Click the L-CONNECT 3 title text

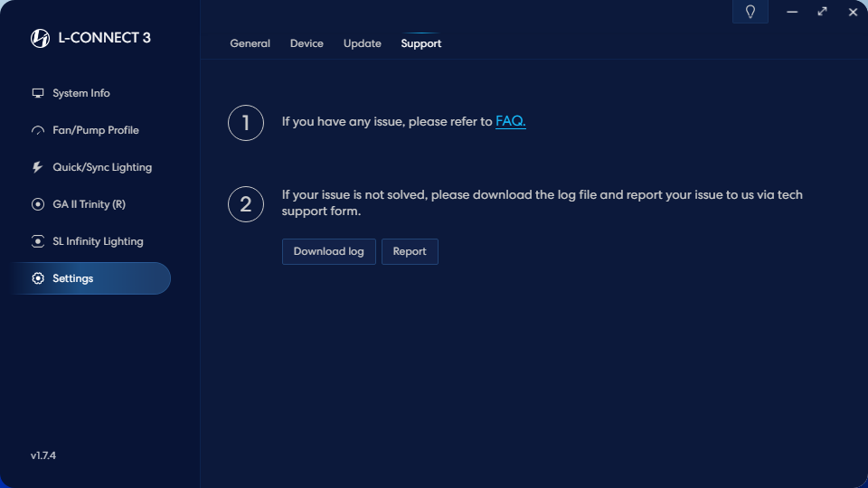[x=105, y=38]
